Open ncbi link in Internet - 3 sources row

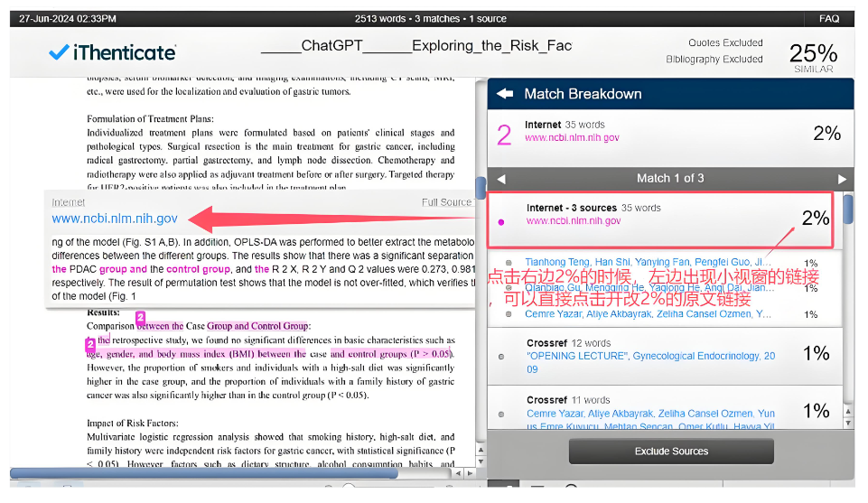[x=574, y=220]
